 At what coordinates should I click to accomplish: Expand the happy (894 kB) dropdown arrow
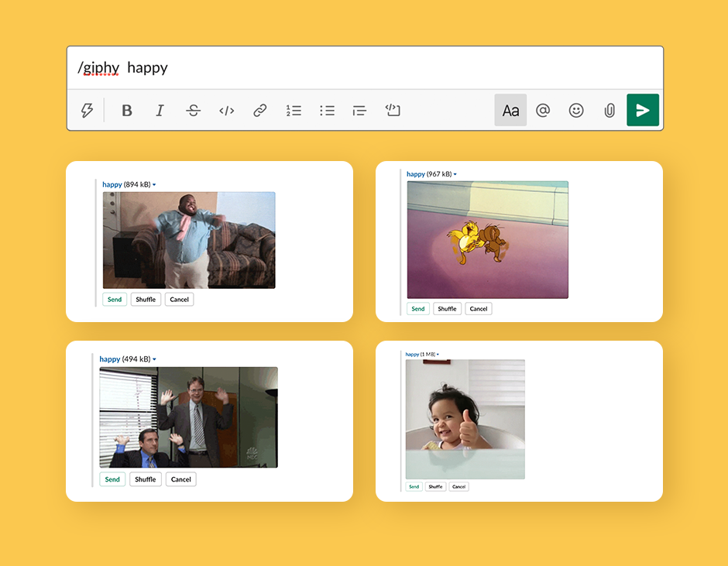pos(154,185)
